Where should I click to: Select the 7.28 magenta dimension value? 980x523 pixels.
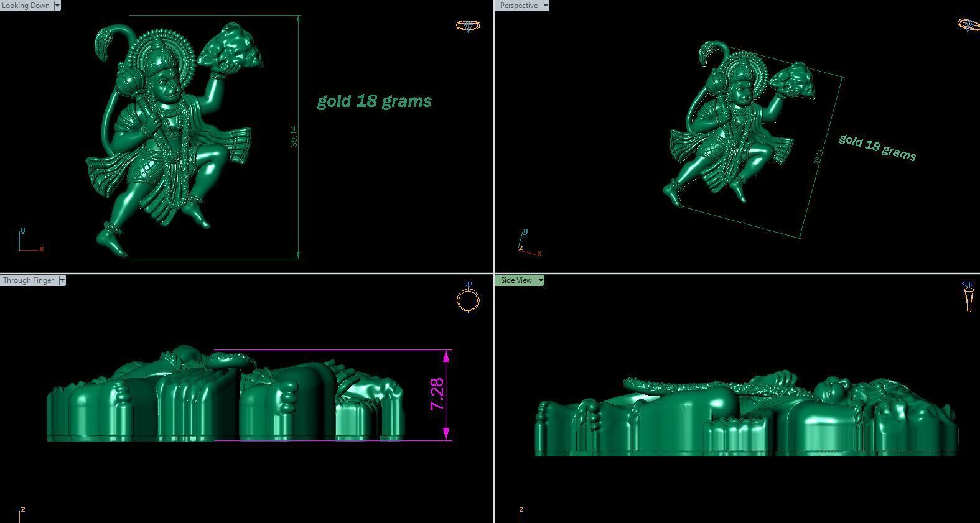437,394
